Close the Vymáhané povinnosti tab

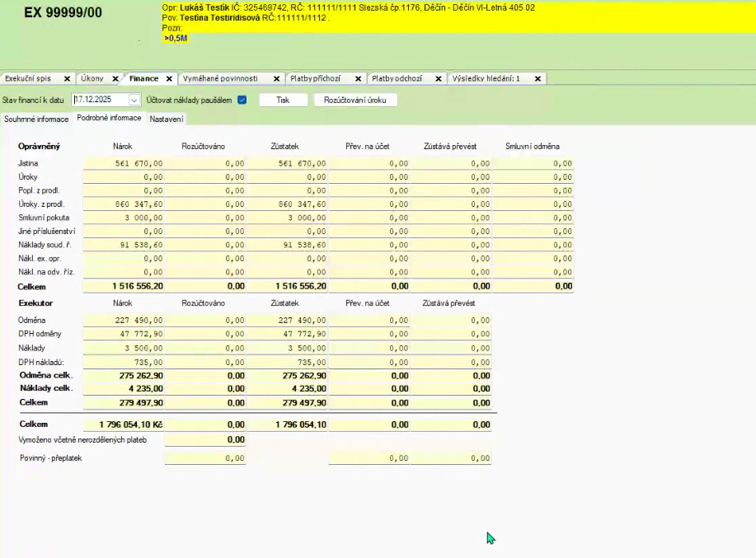(x=275, y=78)
